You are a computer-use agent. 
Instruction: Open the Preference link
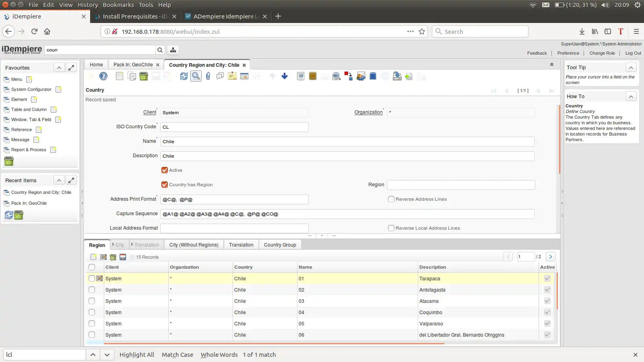pyautogui.click(x=568, y=53)
